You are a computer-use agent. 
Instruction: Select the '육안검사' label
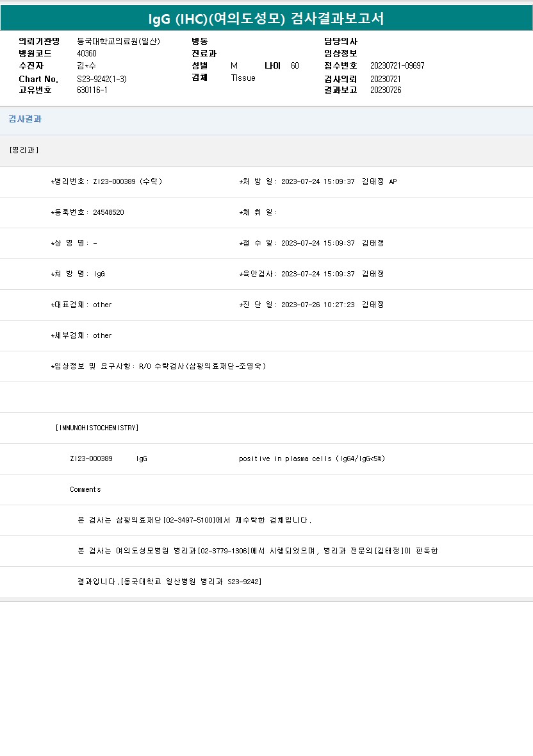258,274
